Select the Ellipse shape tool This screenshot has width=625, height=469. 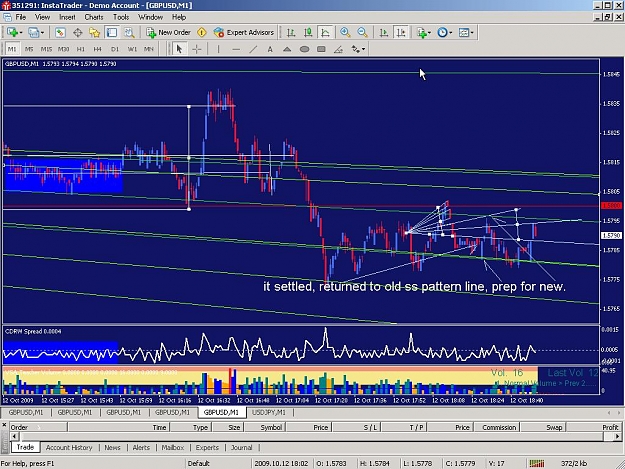[304, 49]
